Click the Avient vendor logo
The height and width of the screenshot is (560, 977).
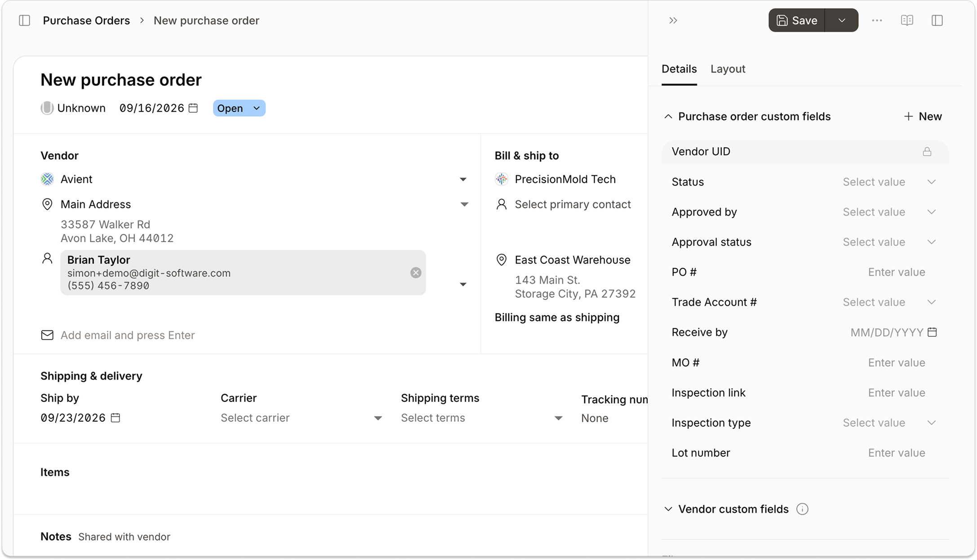click(x=47, y=179)
